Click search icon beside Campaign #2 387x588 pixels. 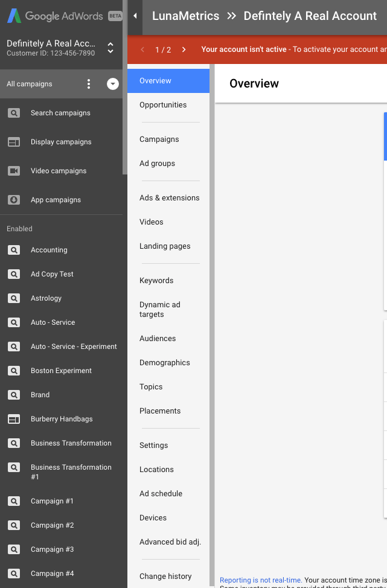pyautogui.click(x=14, y=525)
